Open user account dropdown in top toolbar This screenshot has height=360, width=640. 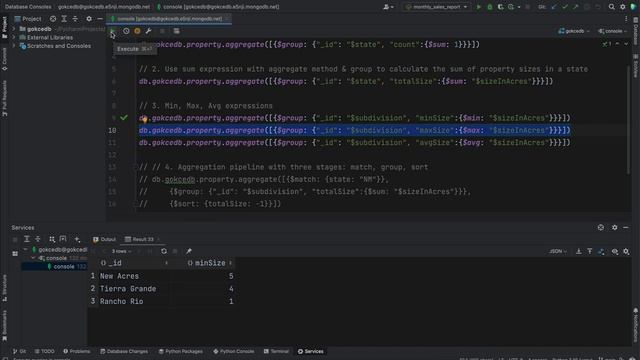click(x=388, y=7)
